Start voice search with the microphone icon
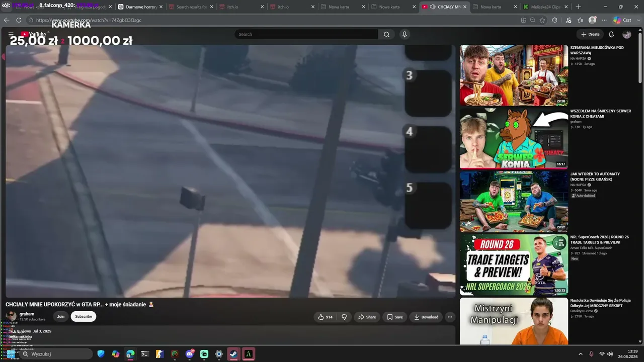 pos(405,34)
